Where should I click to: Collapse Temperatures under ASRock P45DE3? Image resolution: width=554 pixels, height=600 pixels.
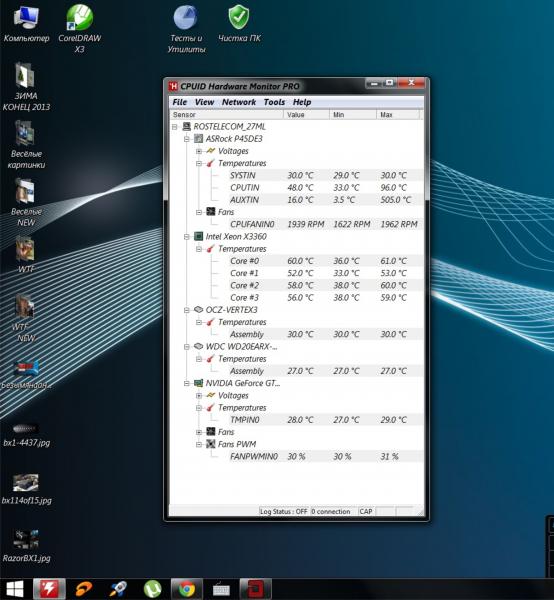pos(199,163)
